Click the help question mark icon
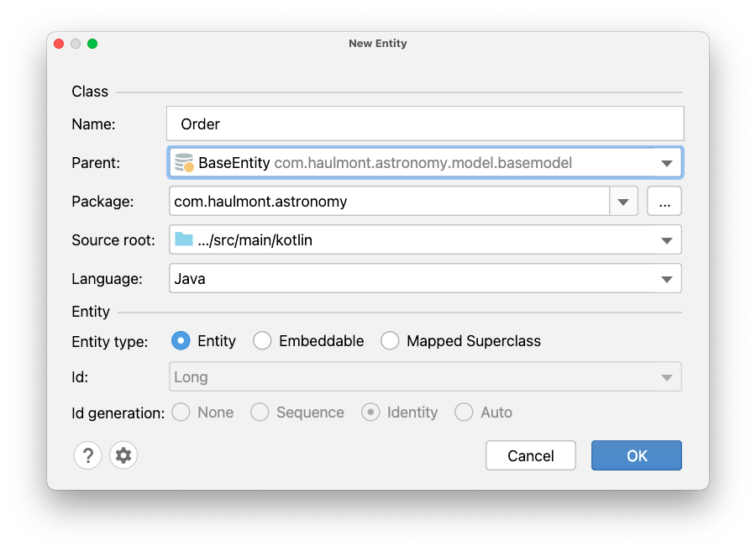756x552 pixels. click(x=87, y=455)
